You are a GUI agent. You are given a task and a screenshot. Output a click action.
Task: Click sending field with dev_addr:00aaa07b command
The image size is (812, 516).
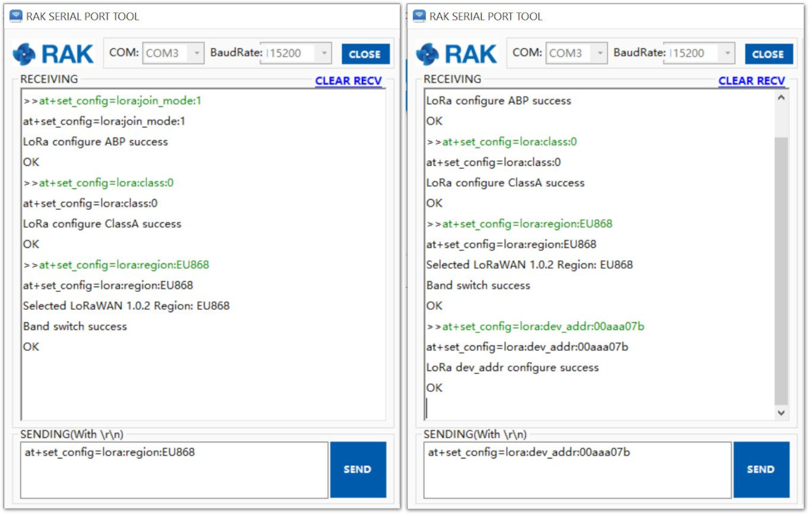(577, 470)
